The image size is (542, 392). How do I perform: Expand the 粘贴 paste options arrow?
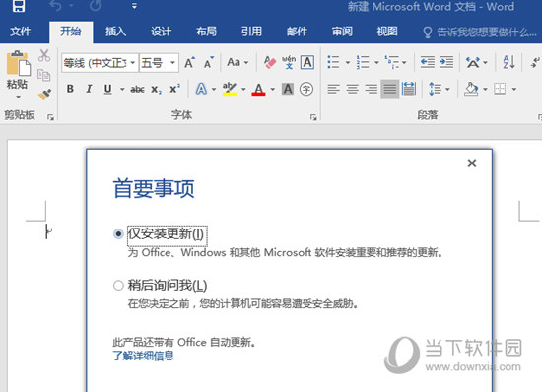[x=18, y=98]
